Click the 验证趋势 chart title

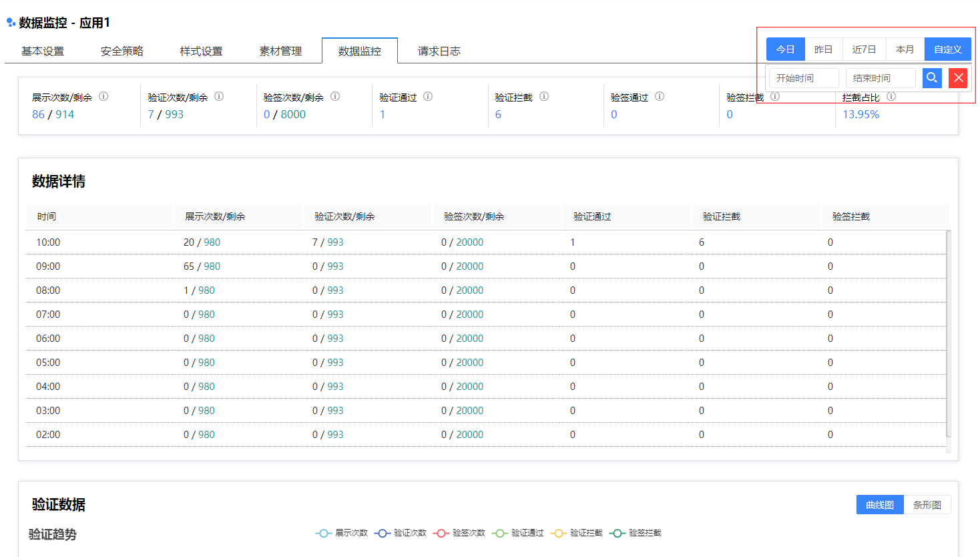53,534
